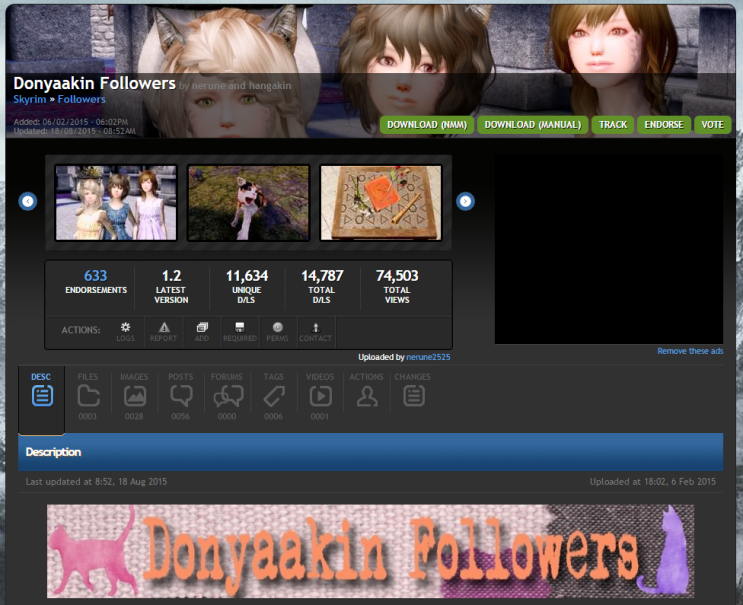Click the Endorse button
743x605 pixels.
664,125
